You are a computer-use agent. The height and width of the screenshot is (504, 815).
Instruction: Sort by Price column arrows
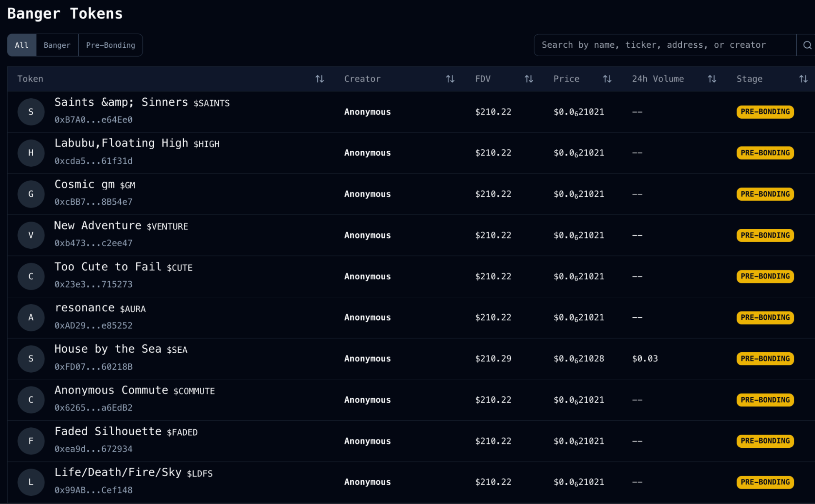click(x=607, y=79)
